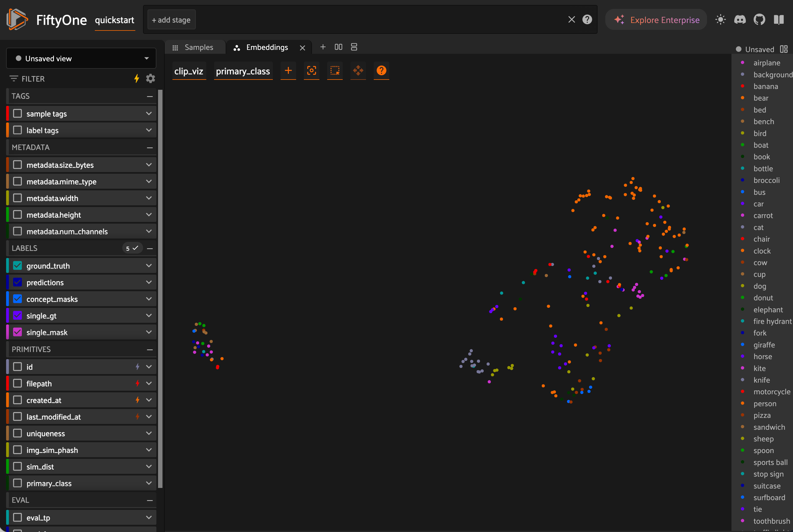Toggle airplane legend entry
Image resolution: width=793 pixels, height=532 pixels.
(766, 63)
